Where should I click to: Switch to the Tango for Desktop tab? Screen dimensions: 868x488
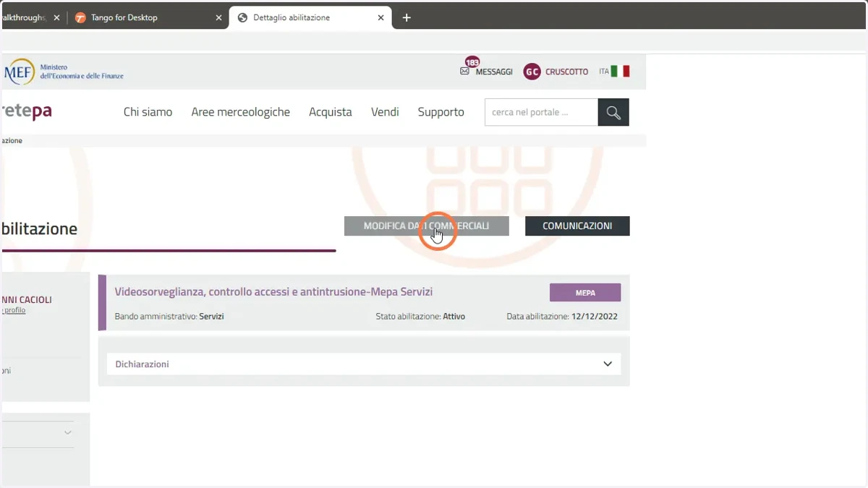pos(148,17)
